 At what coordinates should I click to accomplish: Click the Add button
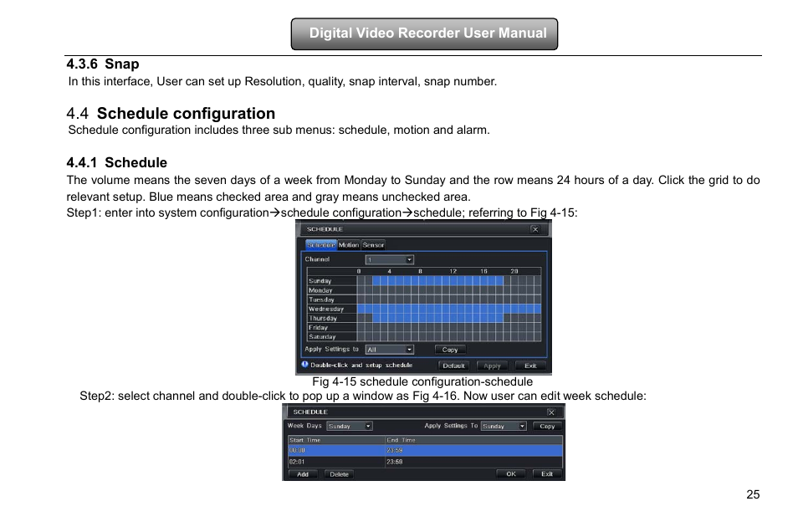303,474
